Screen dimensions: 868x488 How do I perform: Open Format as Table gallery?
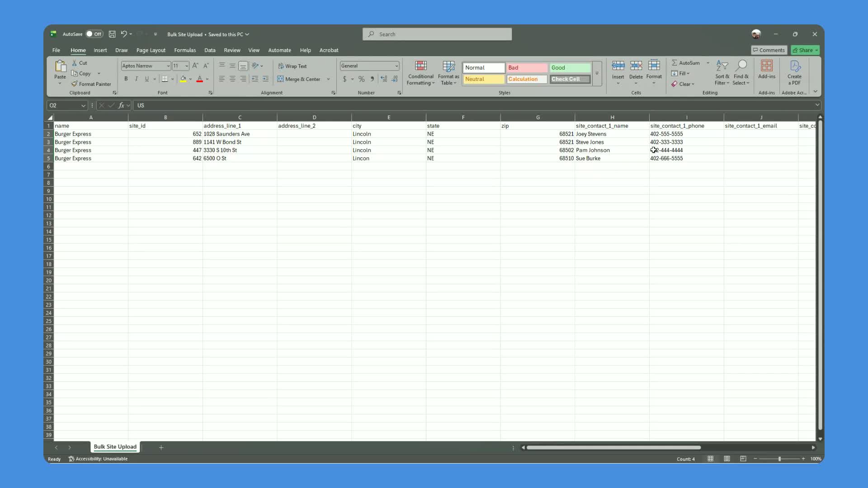(x=448, y=73)
